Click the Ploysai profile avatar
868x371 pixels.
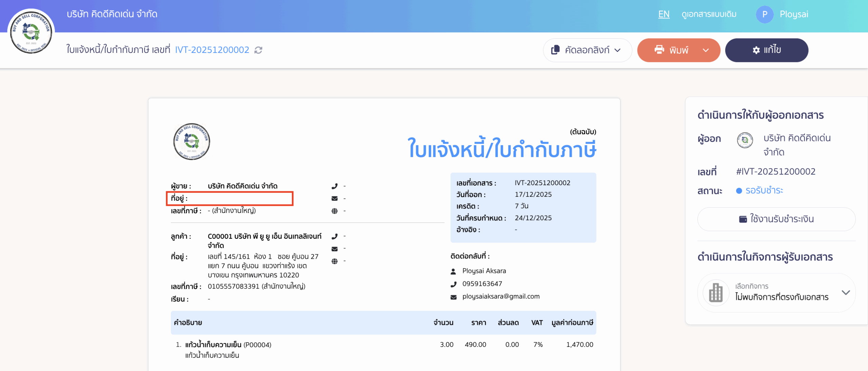[765, 14]
